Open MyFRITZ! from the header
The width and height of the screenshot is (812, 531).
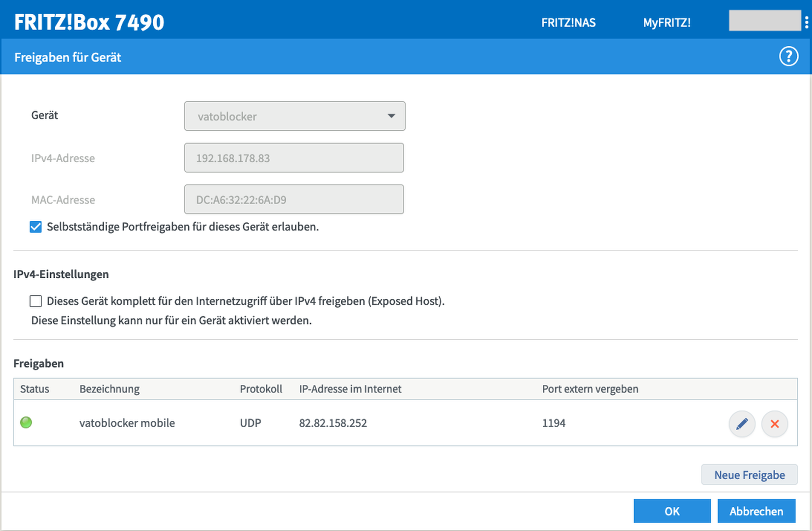[x=667, y=23]
